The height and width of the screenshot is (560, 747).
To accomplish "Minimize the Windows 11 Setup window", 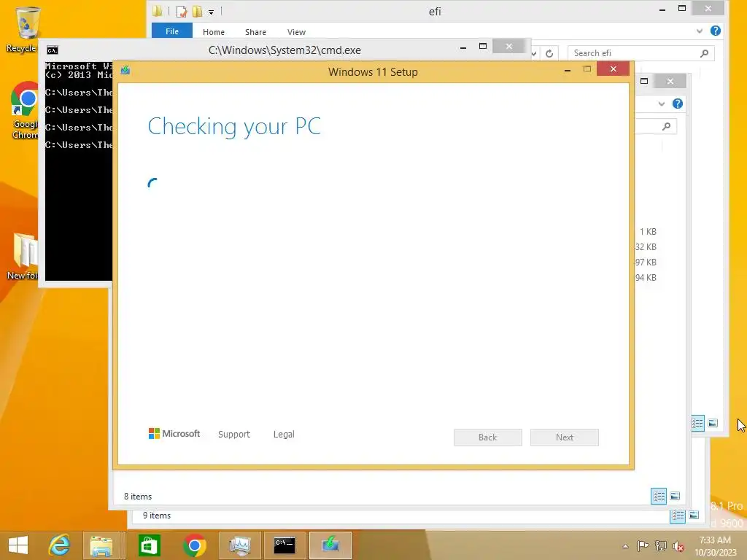I will pyautogui.click(x=568, y=70).
